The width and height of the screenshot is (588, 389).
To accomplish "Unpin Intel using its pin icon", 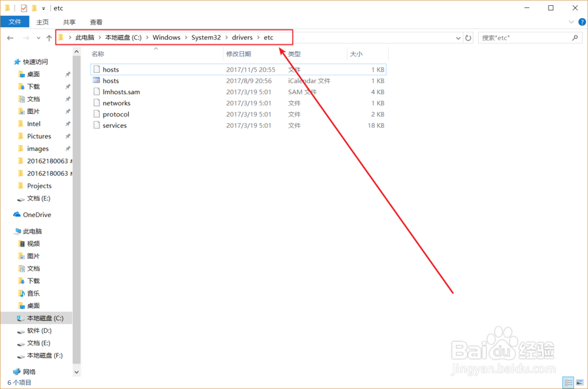I will [x=68, y=124].
